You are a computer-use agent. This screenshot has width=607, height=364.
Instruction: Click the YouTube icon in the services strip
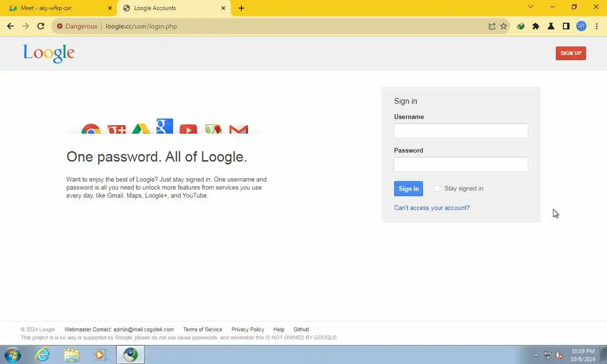[188, 129]
